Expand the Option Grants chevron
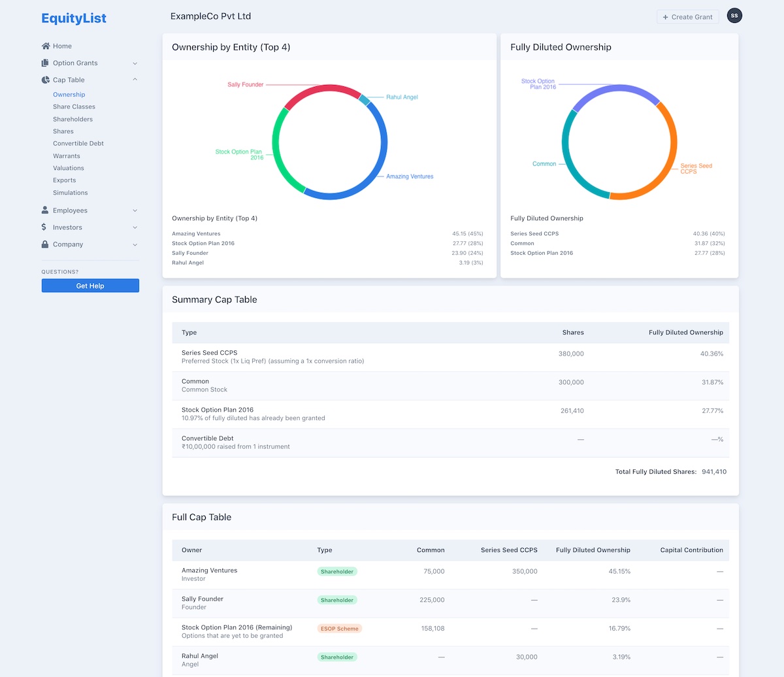The height and width of the screenshot is (677, 784). pyautogui.click(x=135, y=63)
